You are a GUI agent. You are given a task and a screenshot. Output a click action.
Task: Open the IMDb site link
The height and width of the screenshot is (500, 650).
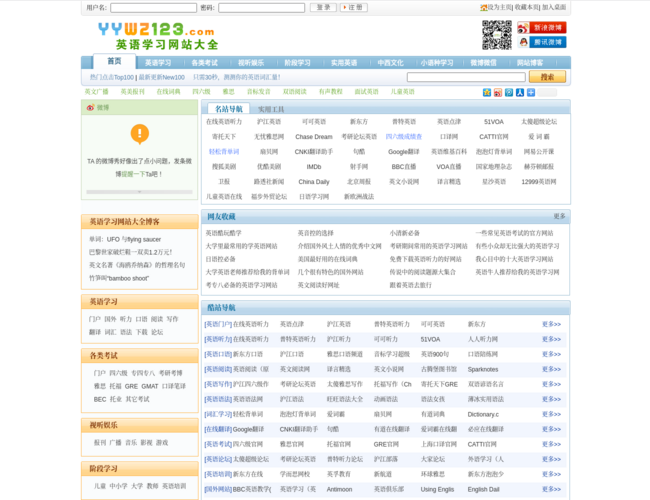click(314, 167)
